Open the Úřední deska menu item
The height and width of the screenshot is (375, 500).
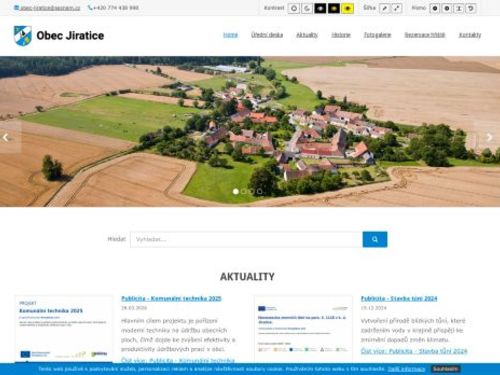point(267,35)
